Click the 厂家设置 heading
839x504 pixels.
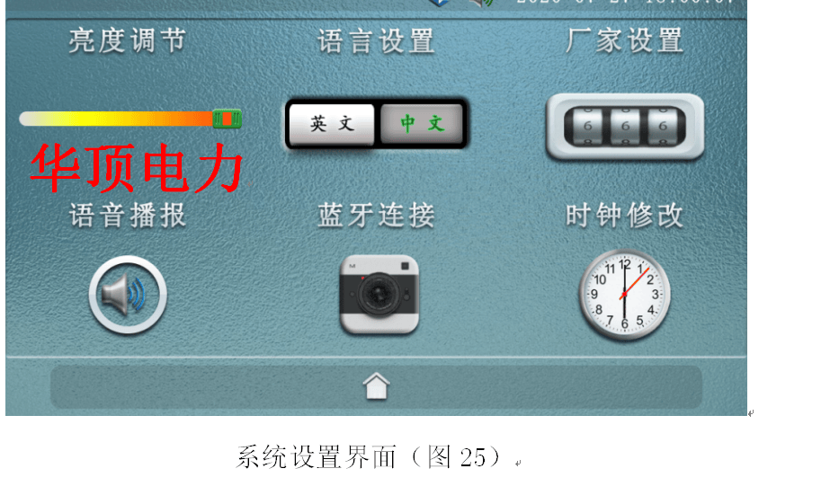[x=625, y=41]
